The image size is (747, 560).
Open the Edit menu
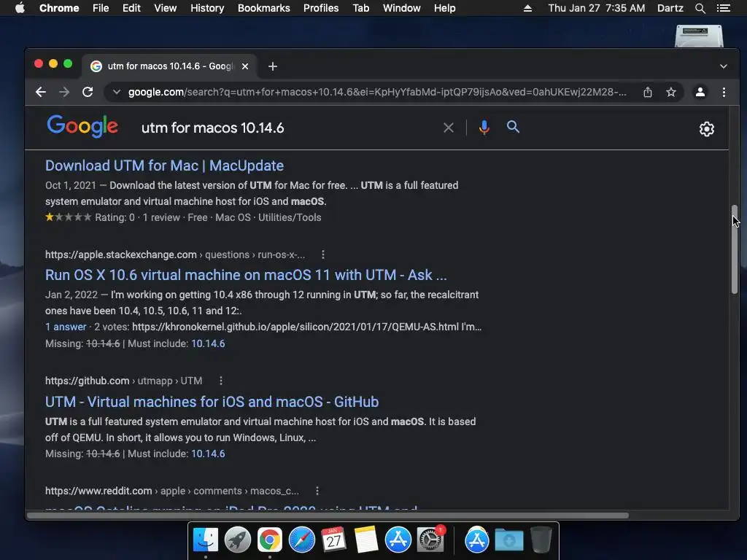(131, 8)
